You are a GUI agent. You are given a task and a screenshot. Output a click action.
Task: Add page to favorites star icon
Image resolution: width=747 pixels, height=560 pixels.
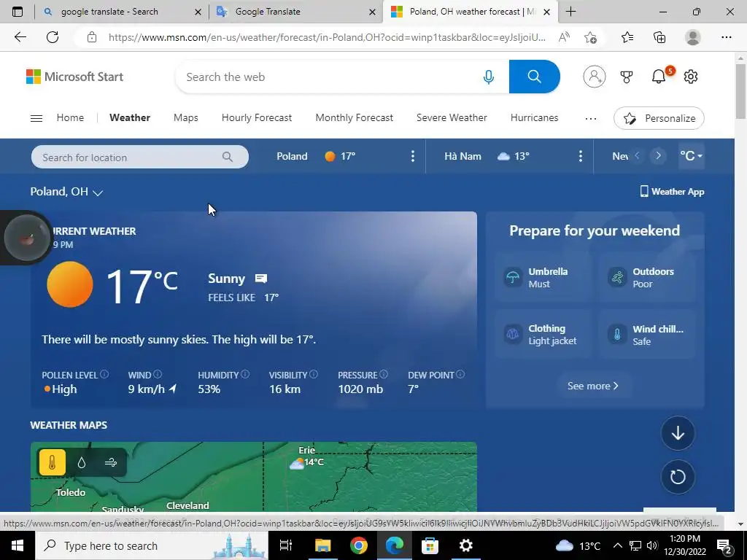pyautogui.click(x=590, y=37)
